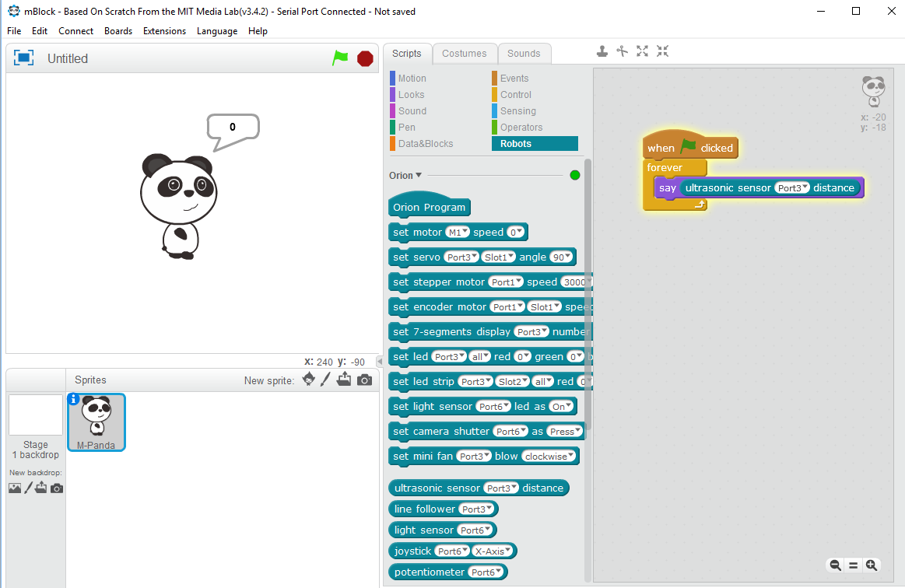Open servo angle 90 dropdown
The image size is (905, 588).
pyautogui.click(x=561, y=257)
